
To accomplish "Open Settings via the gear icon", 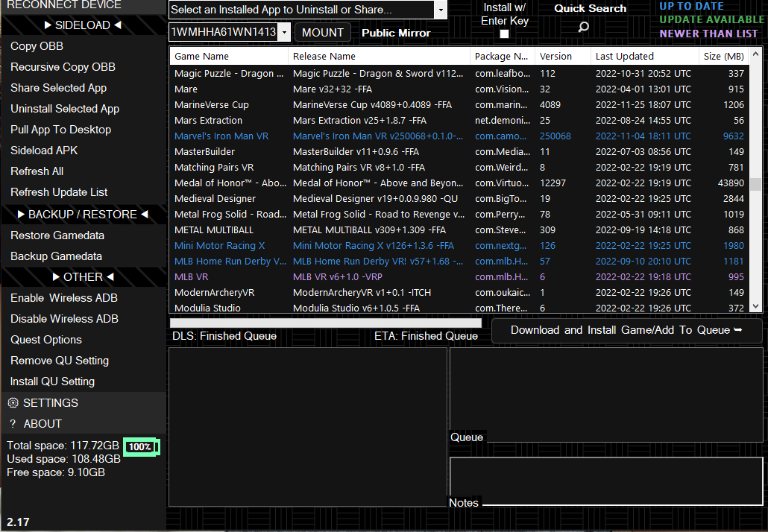I will [x=13, y=403].
